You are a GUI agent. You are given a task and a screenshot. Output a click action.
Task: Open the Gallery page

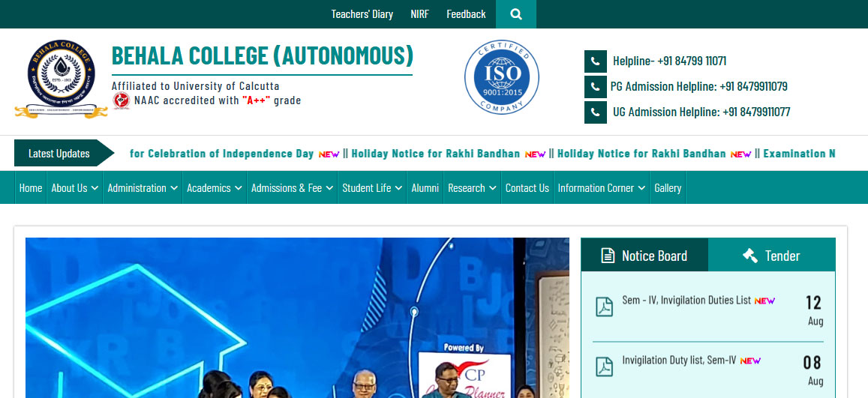pos(668,188)
